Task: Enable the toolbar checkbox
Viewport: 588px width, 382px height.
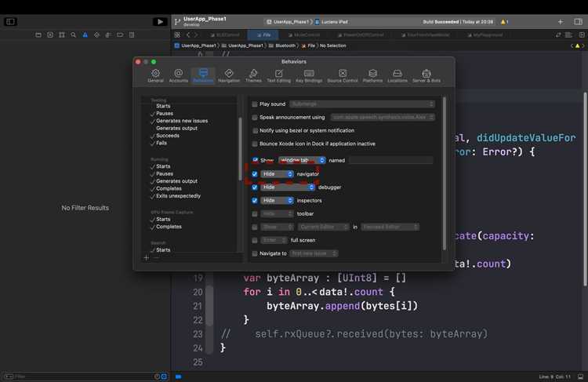Action: pyautogui.click(x=255, y=214)
